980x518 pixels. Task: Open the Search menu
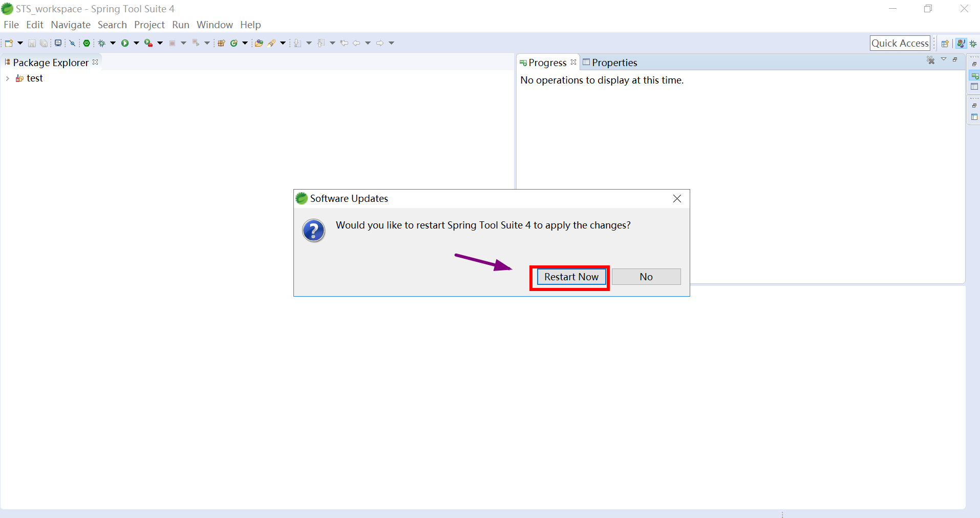point(112,25)
